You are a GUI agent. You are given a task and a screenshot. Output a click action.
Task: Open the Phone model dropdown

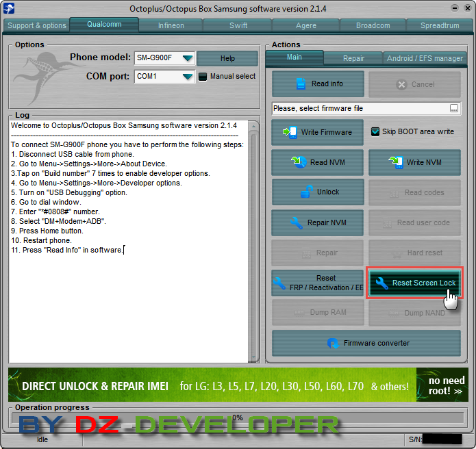point(188,57)
